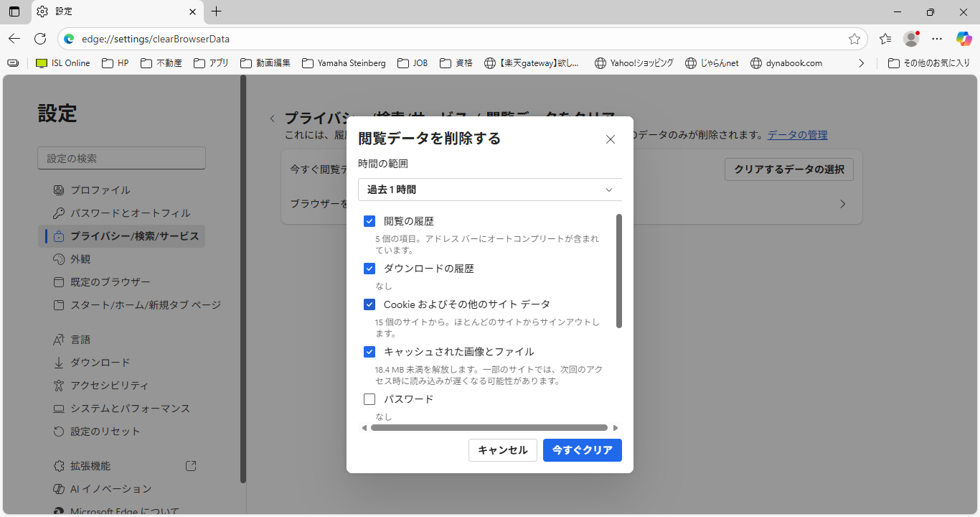Click the dialog's horizontal scrollbar
Image resolution: width=980 pixels, height=517 pixels.
click(x=489, y=428)
